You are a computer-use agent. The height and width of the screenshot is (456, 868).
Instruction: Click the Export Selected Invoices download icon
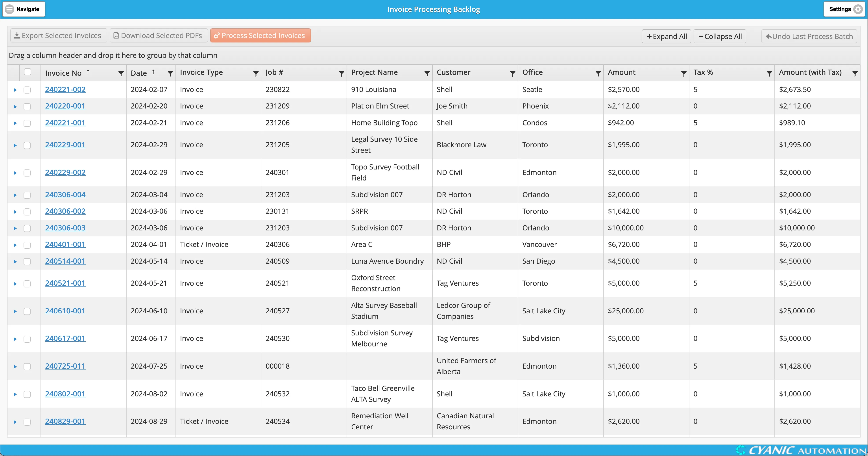pos(17,35)
